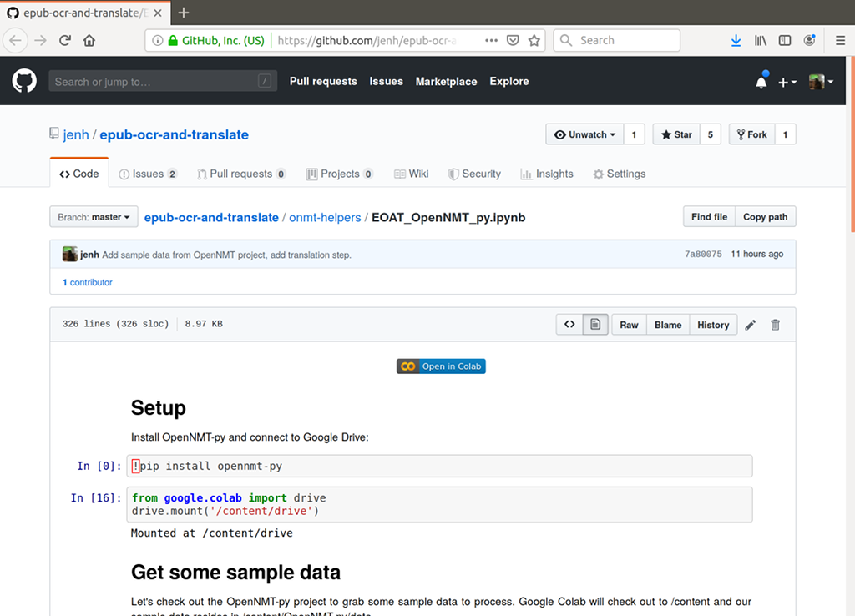Viewport: 855px width, 616px height.
Task: Open the Blame view
Action: [x=668, y=325]
